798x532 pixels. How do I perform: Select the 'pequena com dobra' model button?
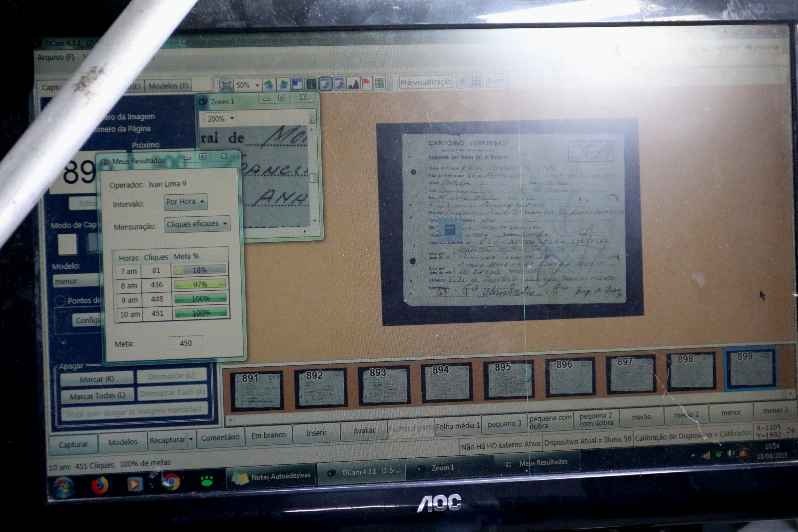click(550, 421)
